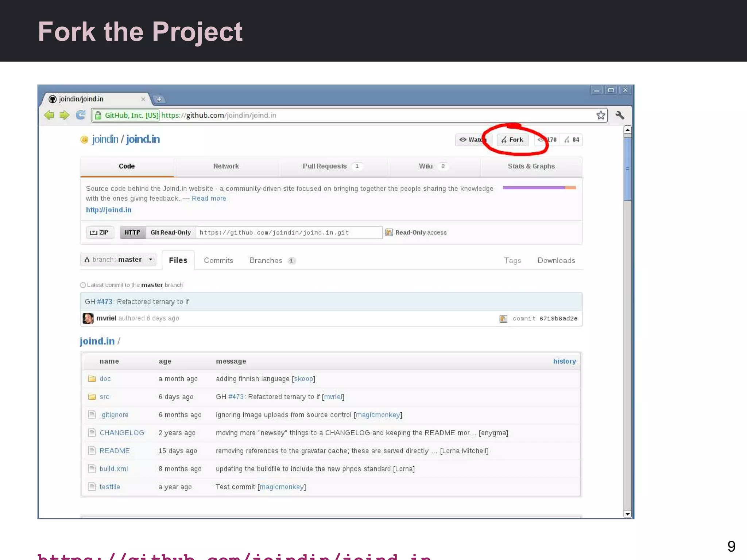Click the browser back arrow
747x560 pixels.
(x=49, y=115)
